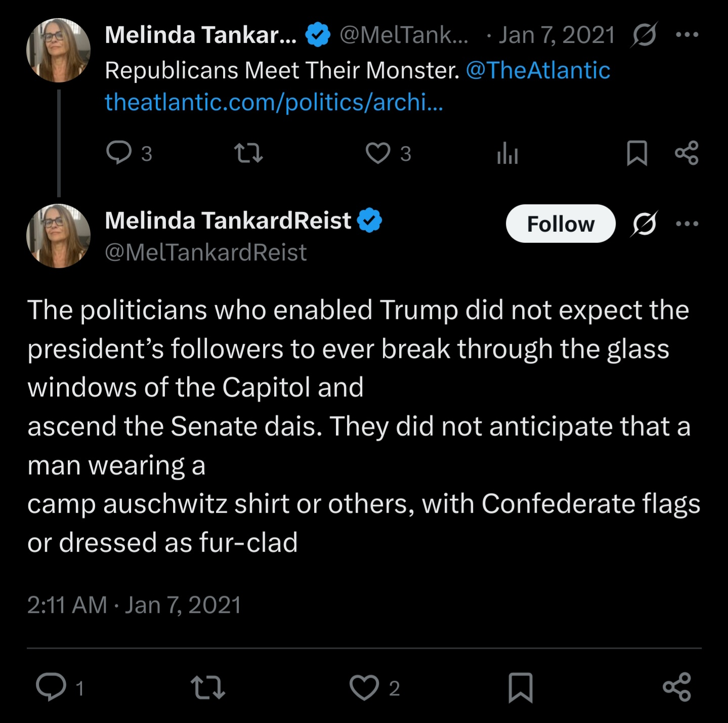
Task: Like the parent tweet with 3 likes
Action: 378,153
